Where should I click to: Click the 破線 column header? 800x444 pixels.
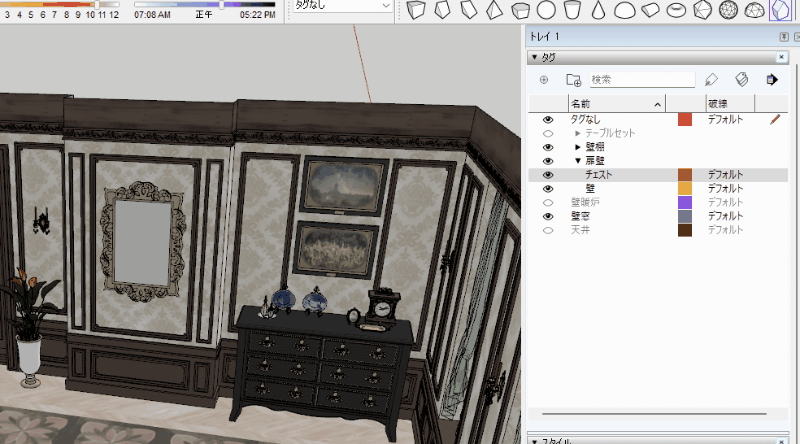[x=730, y=104]
